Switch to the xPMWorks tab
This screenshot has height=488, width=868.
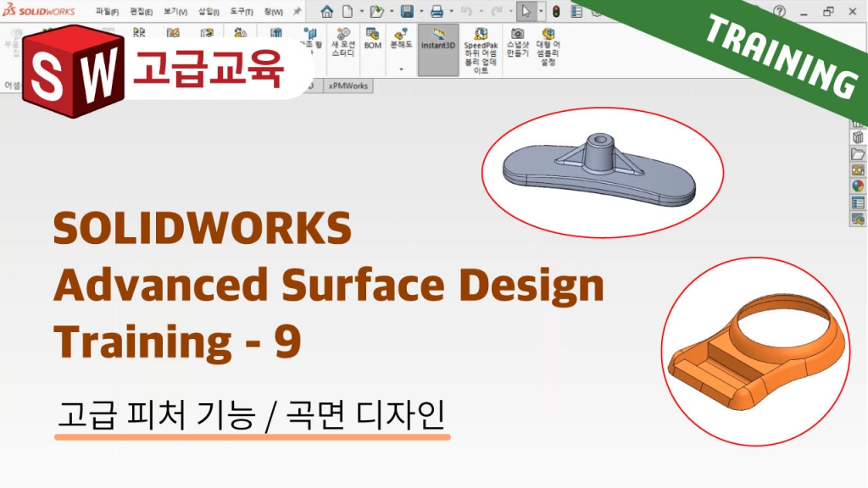click(x=348, y=86)
